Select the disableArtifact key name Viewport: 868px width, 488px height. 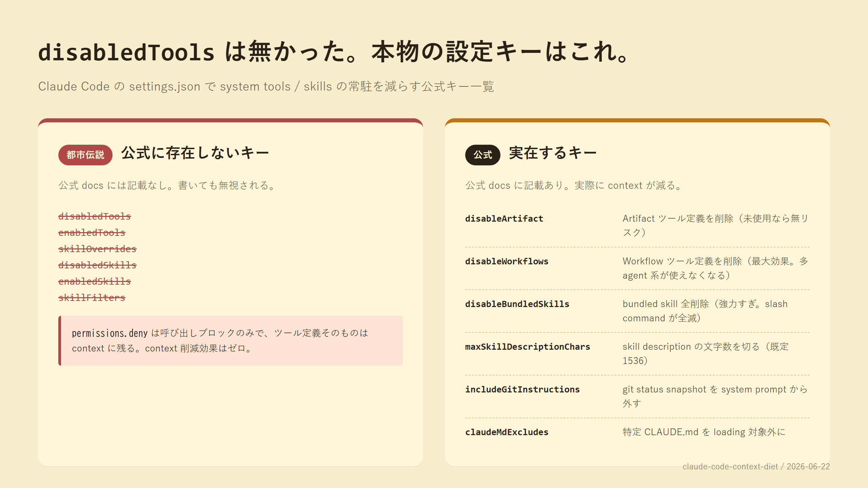point(504,219)
